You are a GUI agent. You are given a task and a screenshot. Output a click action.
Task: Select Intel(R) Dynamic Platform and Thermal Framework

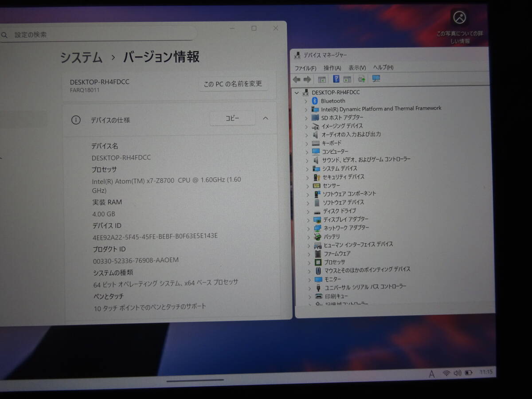click(x=381, y=109)
